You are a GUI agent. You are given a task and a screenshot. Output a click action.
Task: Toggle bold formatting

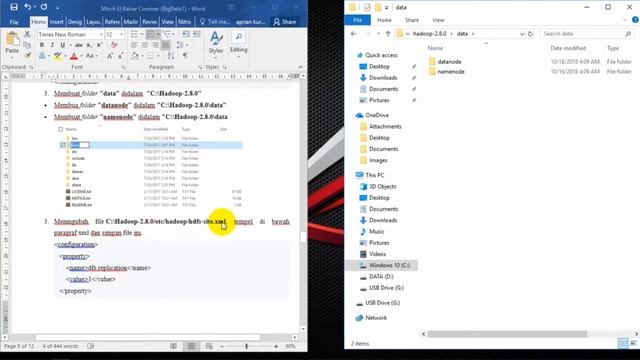42,45
